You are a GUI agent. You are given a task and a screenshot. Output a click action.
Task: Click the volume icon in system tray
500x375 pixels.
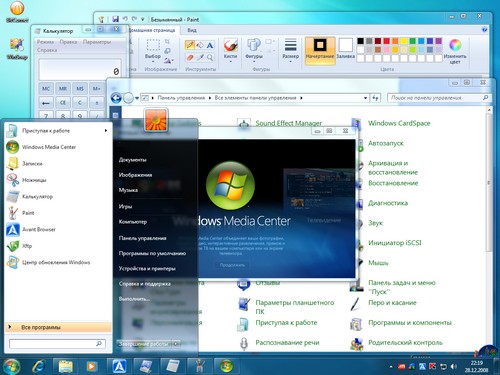click(454, 367)
